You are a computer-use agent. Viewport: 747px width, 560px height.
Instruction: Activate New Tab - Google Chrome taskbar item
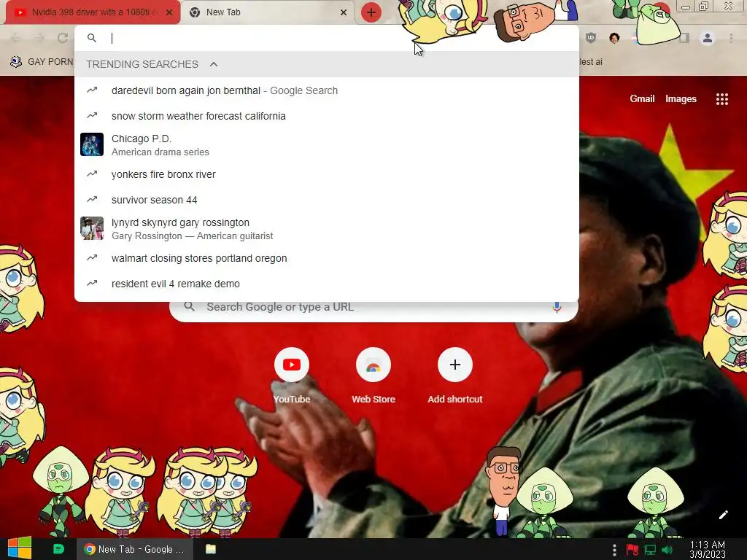point(135,549)
